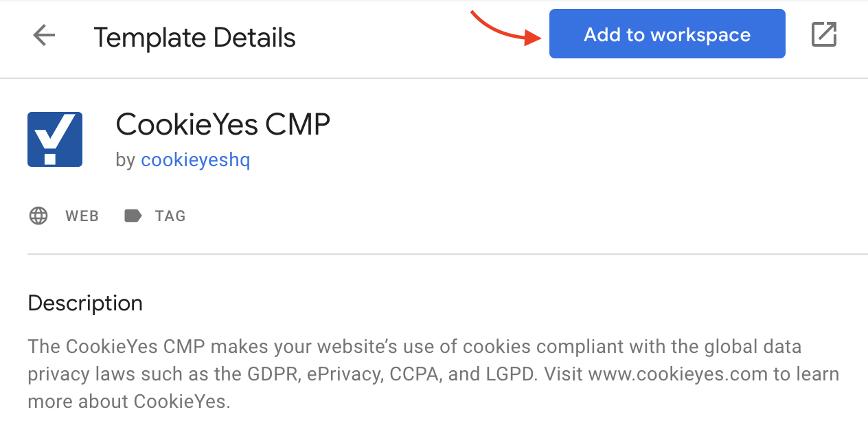Click the Add to workspace button
The height and width of the screenshot is (445, 868).
[667, 34]
